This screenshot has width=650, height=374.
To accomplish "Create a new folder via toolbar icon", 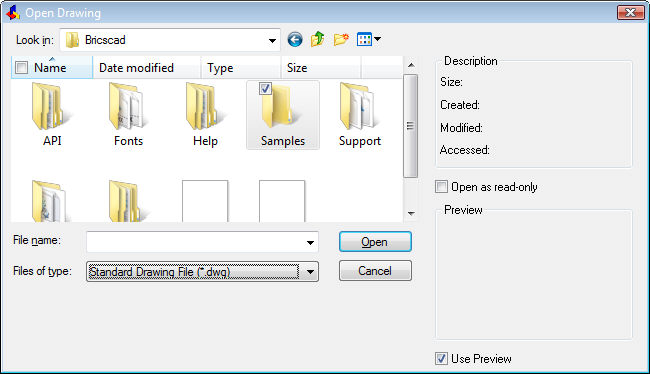I will click(341, 40).
